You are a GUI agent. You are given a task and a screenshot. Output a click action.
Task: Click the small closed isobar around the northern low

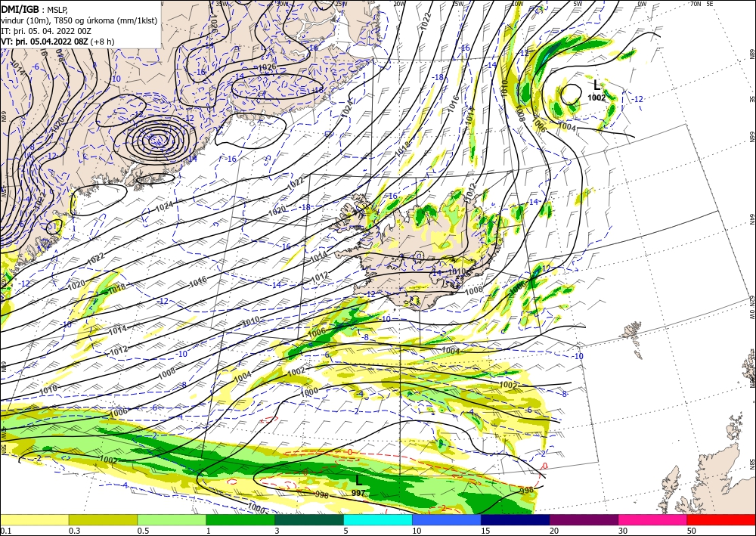point(572,94)
